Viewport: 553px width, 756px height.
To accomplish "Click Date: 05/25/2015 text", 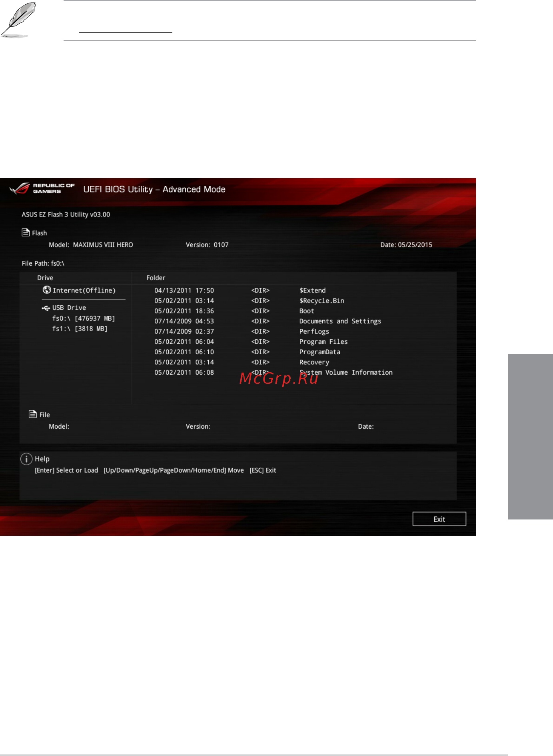I will coord(406,245).
